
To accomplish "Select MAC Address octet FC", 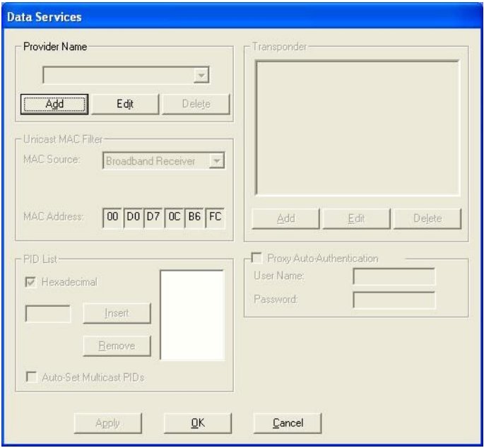I will pyautogui.click(x=215, y=218).
